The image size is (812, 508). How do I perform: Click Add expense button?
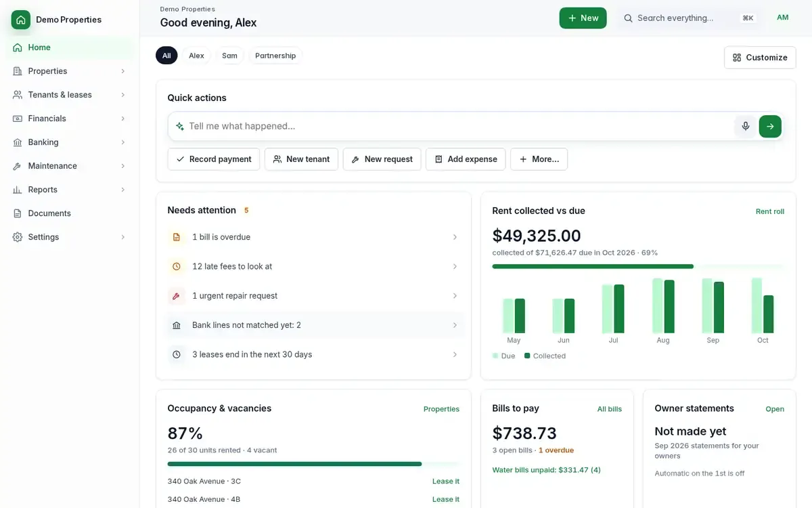(x=466, y=159)
